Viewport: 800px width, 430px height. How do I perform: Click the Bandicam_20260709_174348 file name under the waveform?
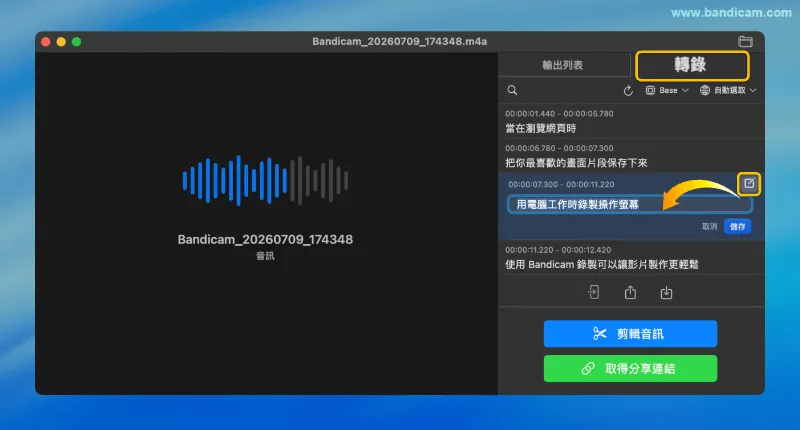click(265, 239)
